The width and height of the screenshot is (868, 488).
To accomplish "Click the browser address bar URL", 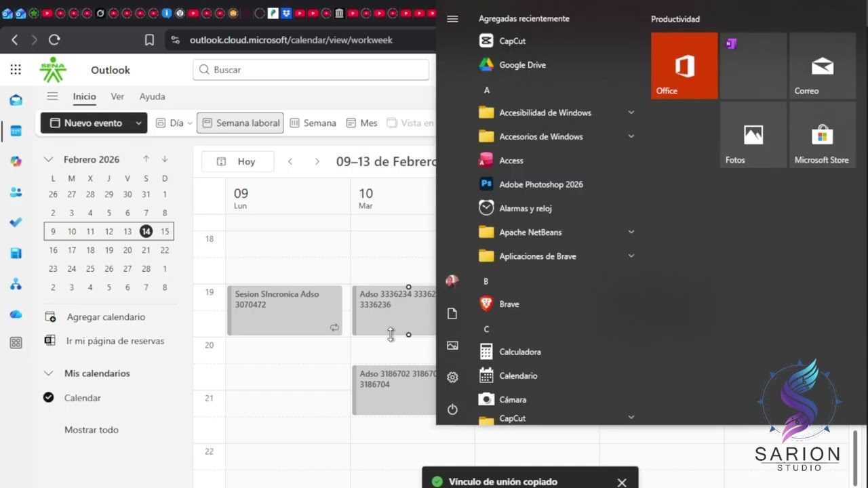I will pos(291,40).
